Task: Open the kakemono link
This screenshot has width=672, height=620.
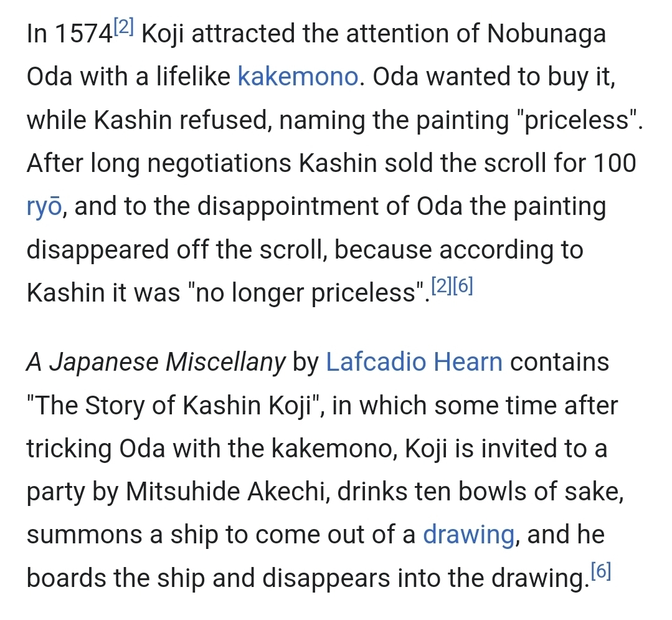Action: pos(299,77)
